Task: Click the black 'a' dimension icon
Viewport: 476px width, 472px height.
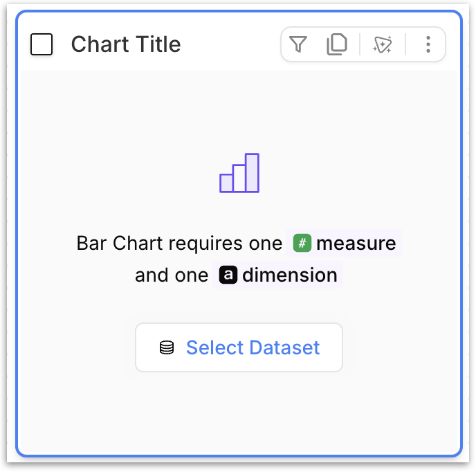Action: [x=228, y=275]
